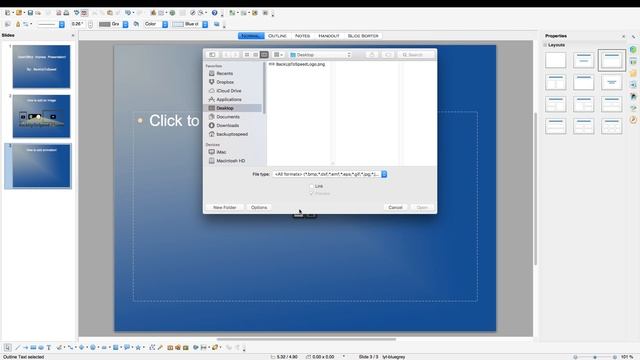Toggle sidebar view icon in file dialog

pos(212,55)
